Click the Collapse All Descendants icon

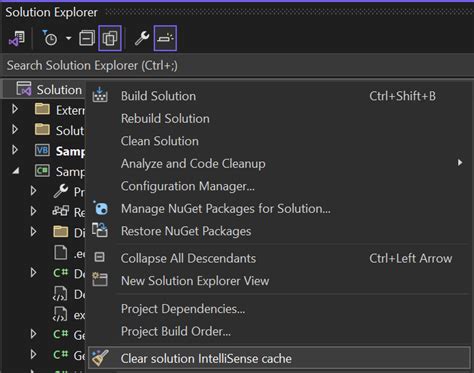click(100, 257)
